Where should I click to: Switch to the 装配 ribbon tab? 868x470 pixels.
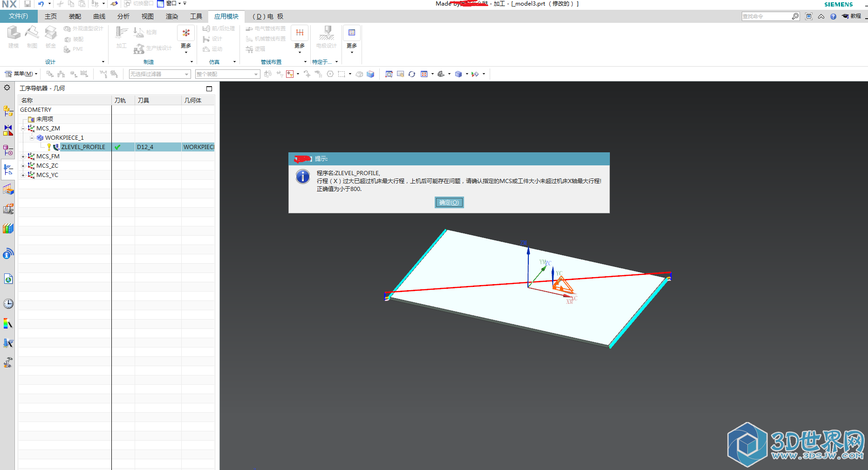click(75, 16)
